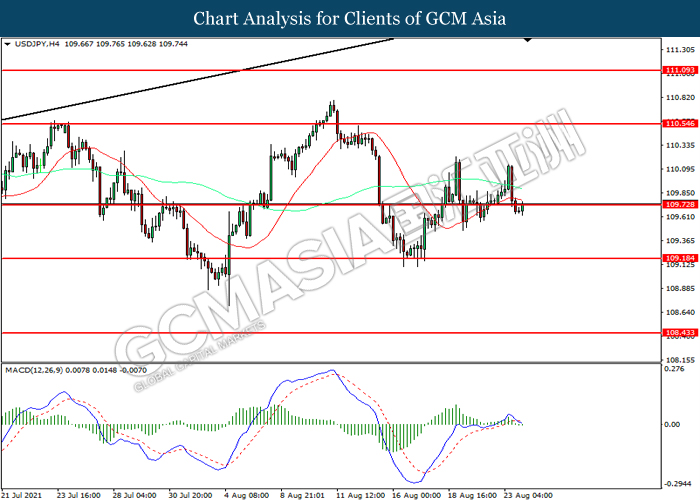Viewport: 700px width, 500px height.
Task: Click the 109.184 red price label
Action: tap(680, 258)
